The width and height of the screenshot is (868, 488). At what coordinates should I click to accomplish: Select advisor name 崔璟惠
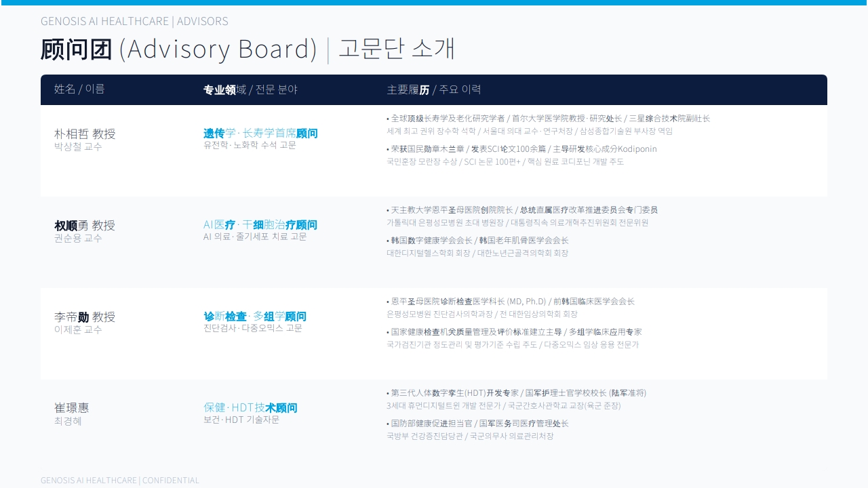pos(71,407)
